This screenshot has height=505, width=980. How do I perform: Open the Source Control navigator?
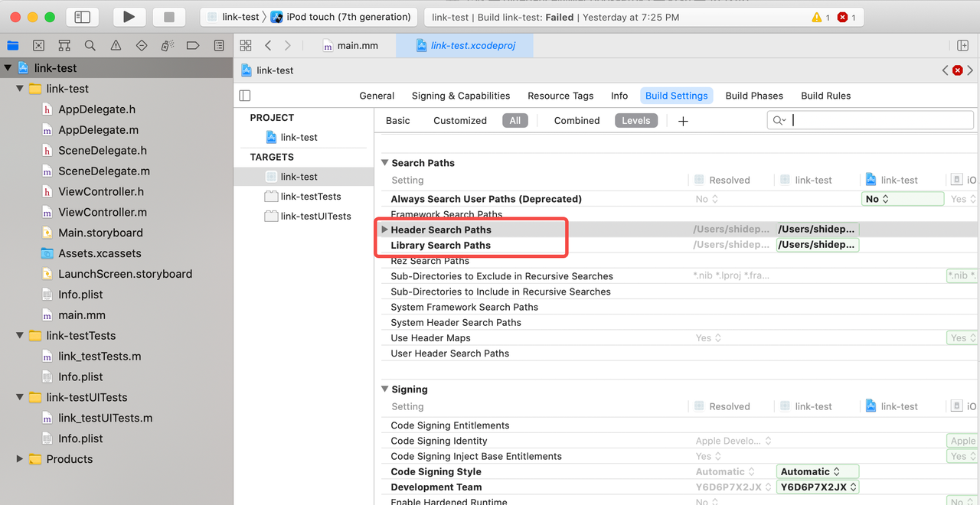[39, 45]
